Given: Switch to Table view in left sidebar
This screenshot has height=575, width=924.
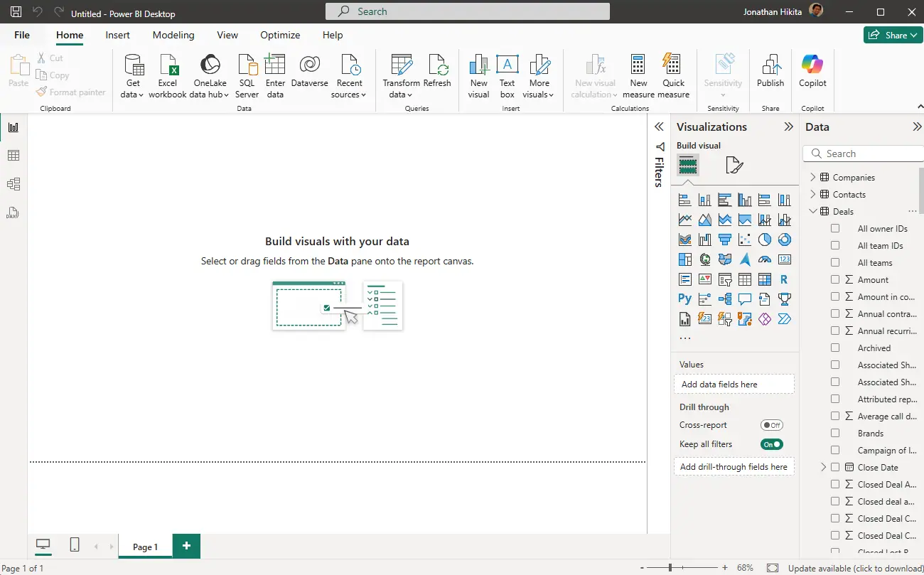Looking at the screenshot, I should pos(13,156).
